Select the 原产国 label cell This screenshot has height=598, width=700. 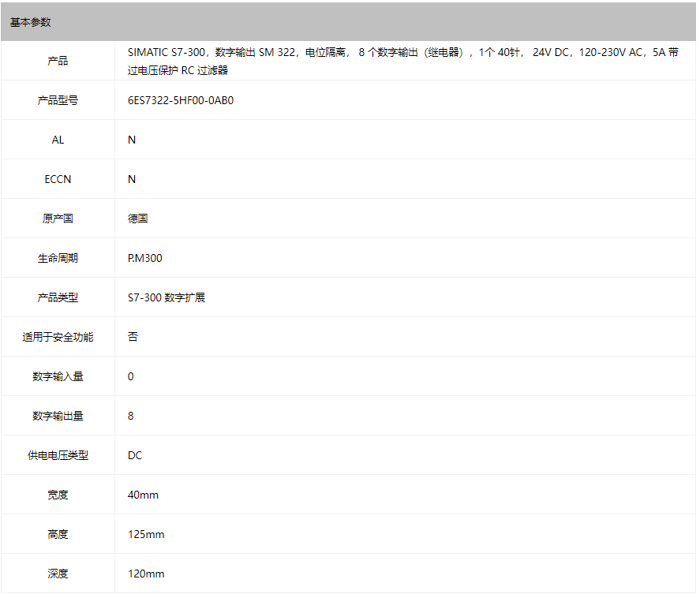[58, 219]
